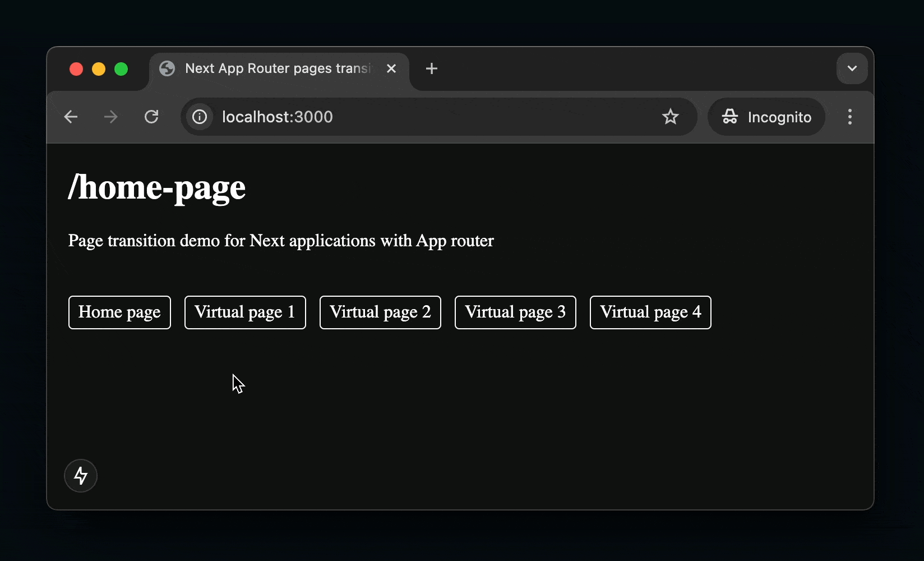
Task: Bookmark this page with the star icon
Action: [x=671, y=117]
